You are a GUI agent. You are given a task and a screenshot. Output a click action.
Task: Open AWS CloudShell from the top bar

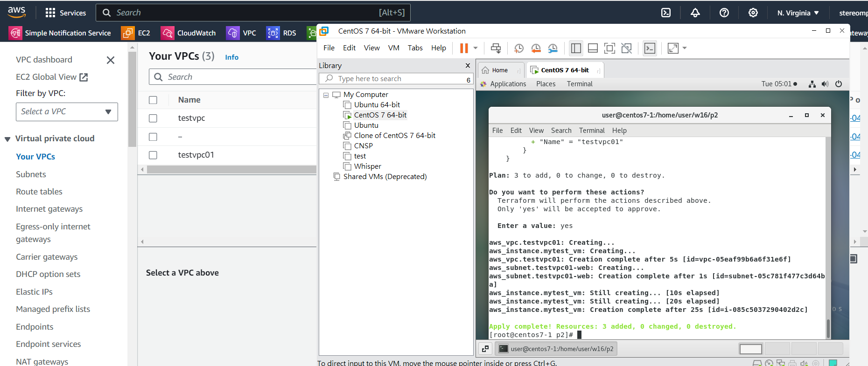click(666, 13)
